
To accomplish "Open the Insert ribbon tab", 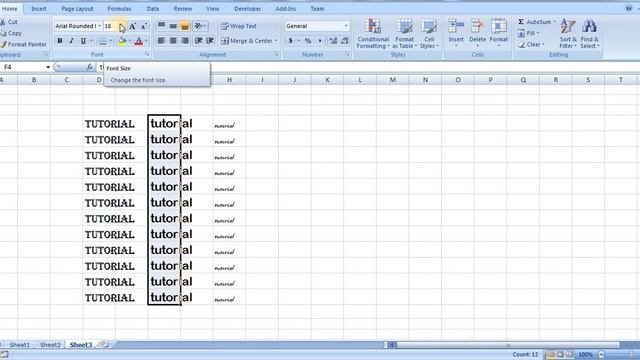I will [39, 9].
